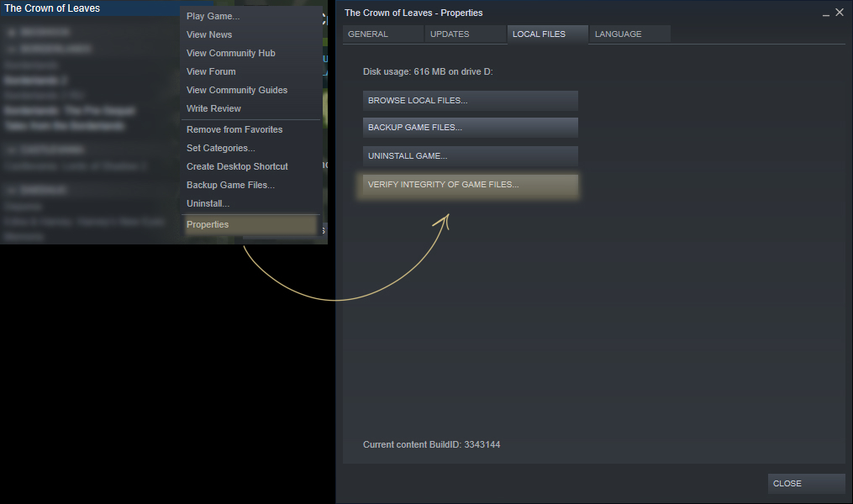Click the Close button in Properties window
This screenshot has height=504, width=853.
[806, 483]
